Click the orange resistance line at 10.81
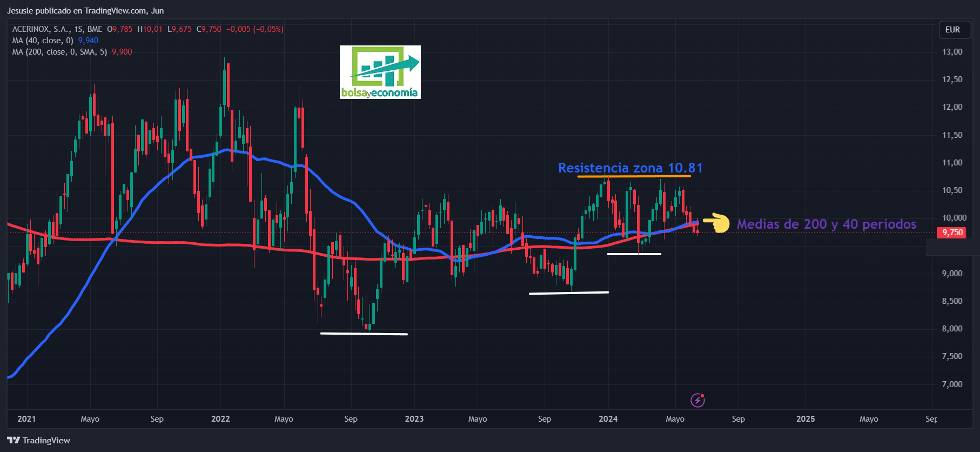The height and width of the screenshot is (452, 980). coord(634,176)
